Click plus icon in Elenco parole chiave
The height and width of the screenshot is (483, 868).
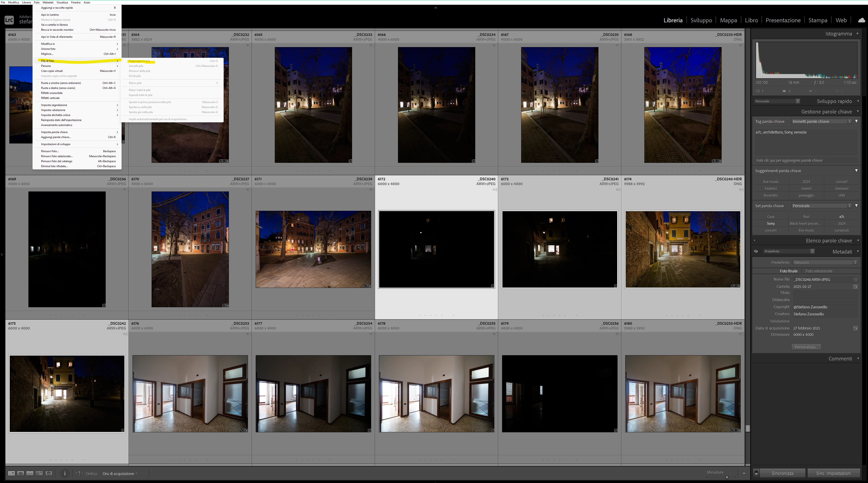tap(754, 241)
